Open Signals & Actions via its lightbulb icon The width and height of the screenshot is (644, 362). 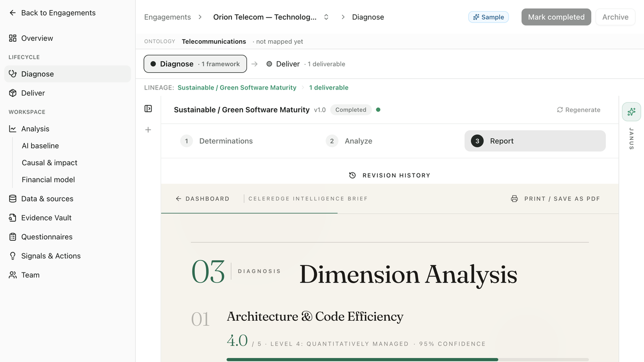point(13,256)
